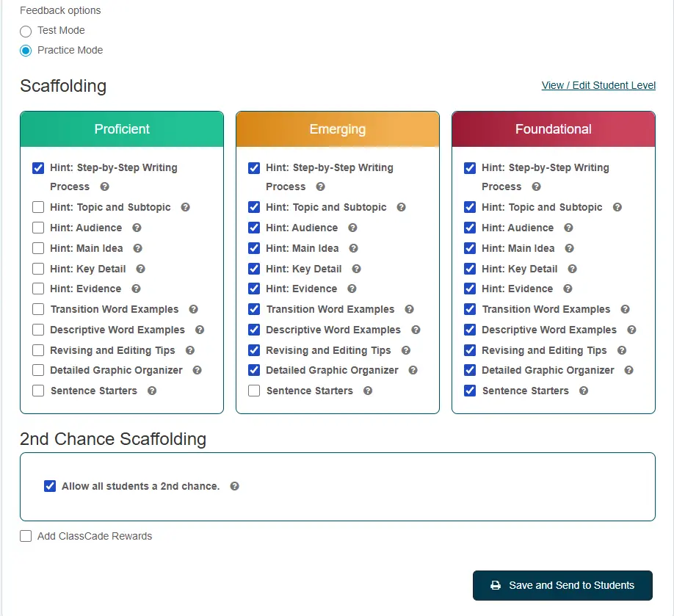Open help for Proficient Revising and Editing Tips
The image size is (674, 616).
190,350
